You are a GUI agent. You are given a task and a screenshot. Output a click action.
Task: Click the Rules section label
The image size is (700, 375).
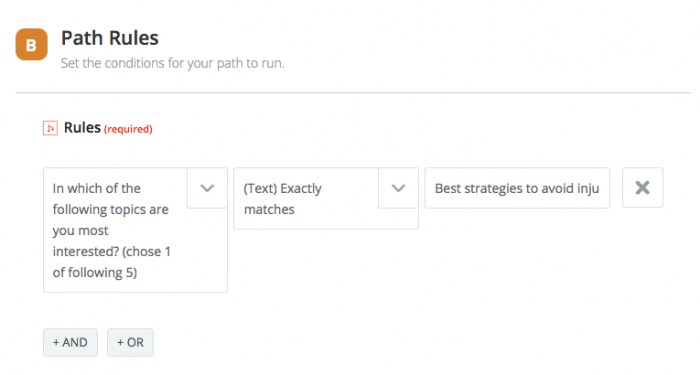point(82,128)
